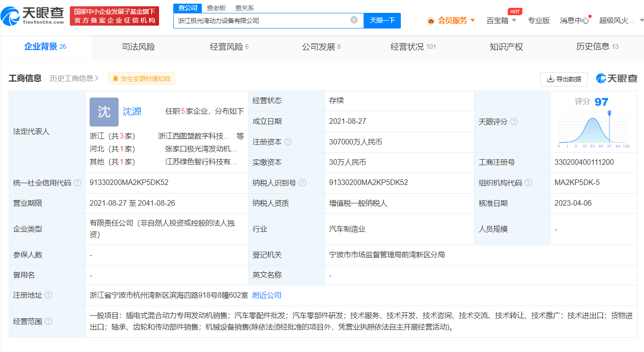Click the question icon beside 组织机构代码
The width and height of the screenshot is (644, 352).
[528, 183]
